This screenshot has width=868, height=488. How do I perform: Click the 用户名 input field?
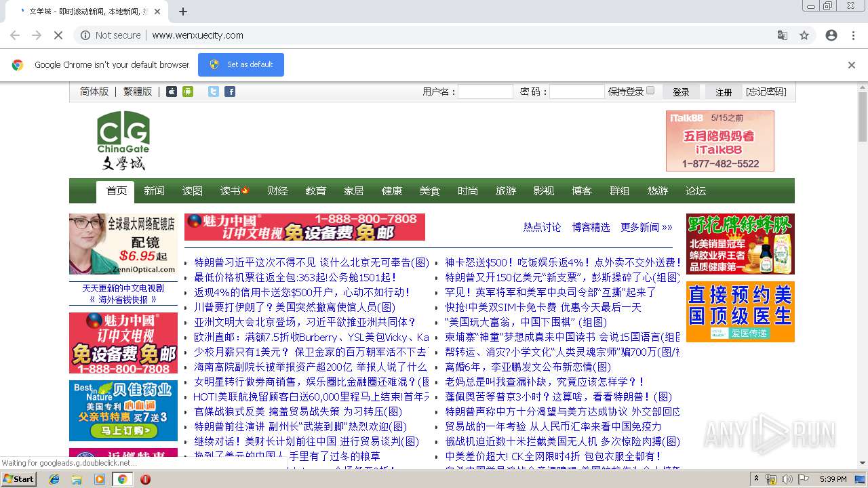click(x=486, y=91)
